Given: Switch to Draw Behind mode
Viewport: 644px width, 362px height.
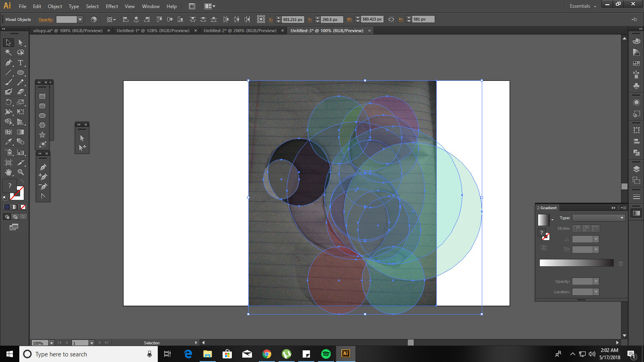Looking at the screenshot, I should tap(15, 217).
